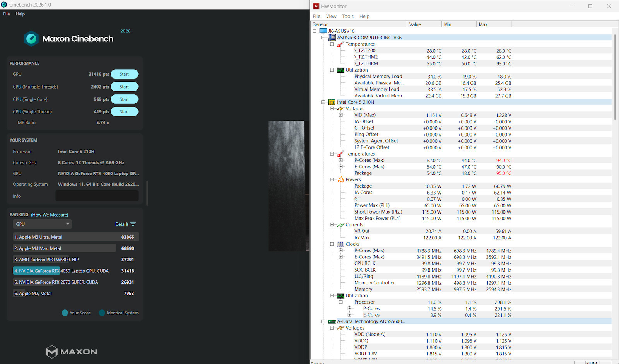This screenshot has width=619, height=364.
Task: Click the Maxon Cinebench hexagon logo
Action: [x=31, y=39]
